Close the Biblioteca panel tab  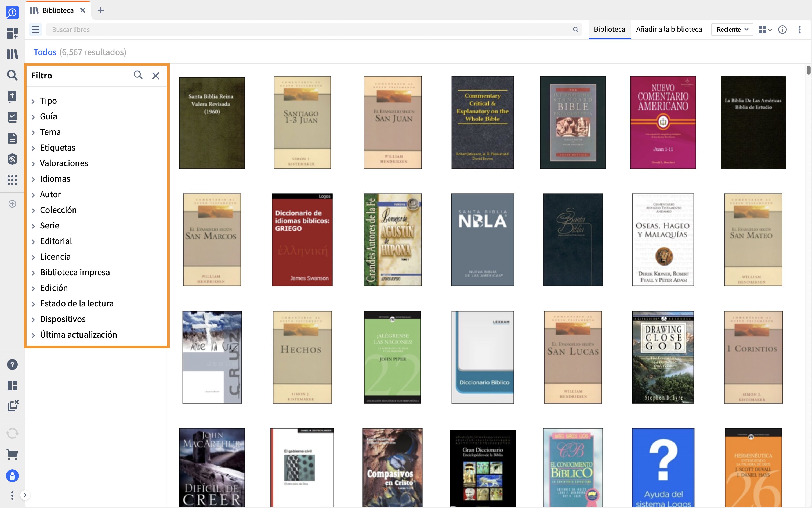click(82, 10)
